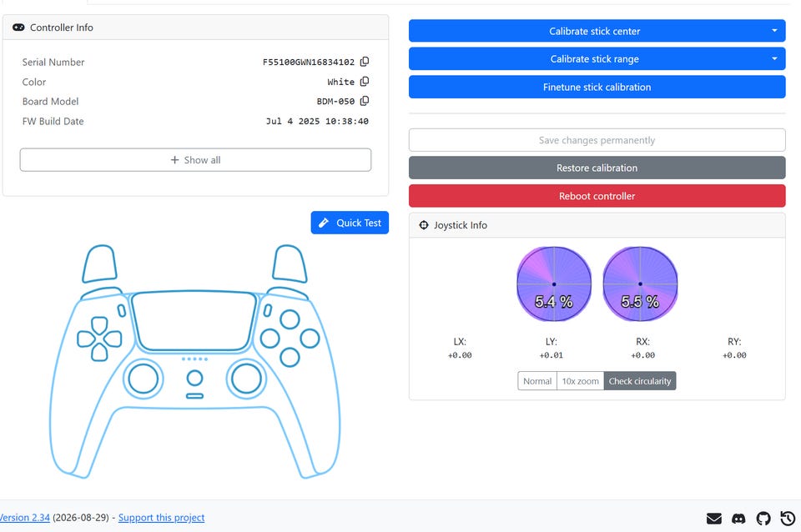Copy the Color value White
The height and width of the screenshot is (532, 801).
(365, 82)
